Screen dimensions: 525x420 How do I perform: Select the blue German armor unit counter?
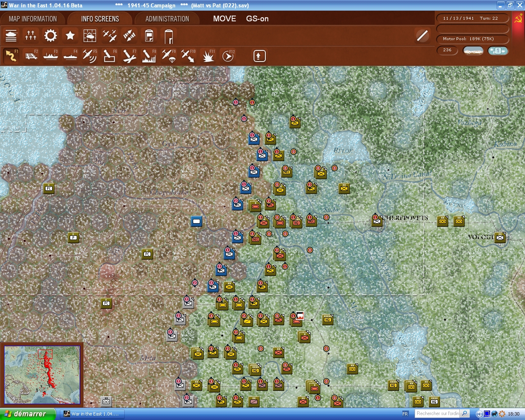point(196,221)
